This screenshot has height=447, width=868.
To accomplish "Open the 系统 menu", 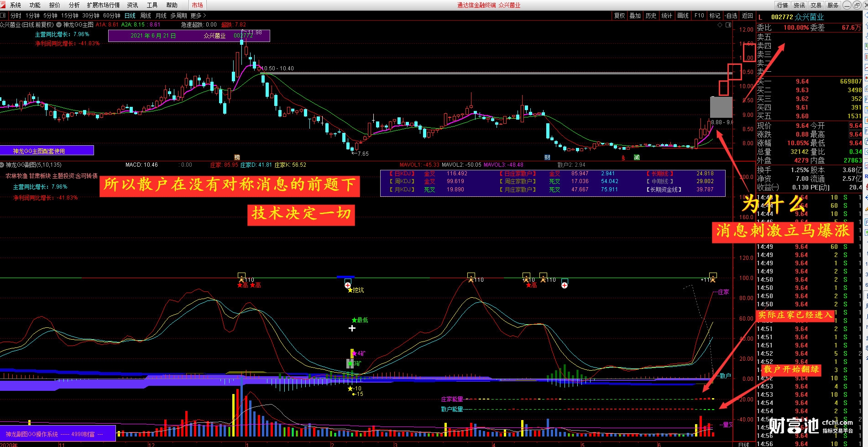I will (x=16, y=5).
